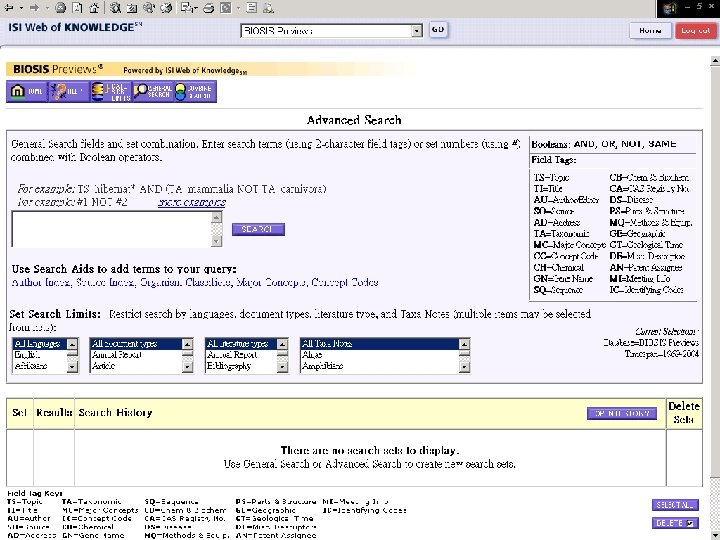Click the query box scroll-down arrow
The image size is (720, 540).
click(x=217, y=241)
